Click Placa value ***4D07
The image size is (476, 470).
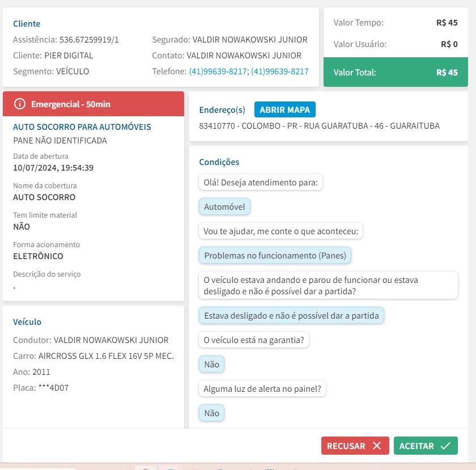coord(53,388)
